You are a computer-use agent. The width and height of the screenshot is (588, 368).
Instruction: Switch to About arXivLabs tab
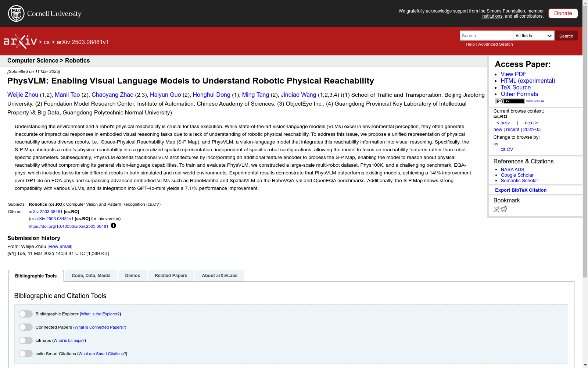[x=220, y=276]
